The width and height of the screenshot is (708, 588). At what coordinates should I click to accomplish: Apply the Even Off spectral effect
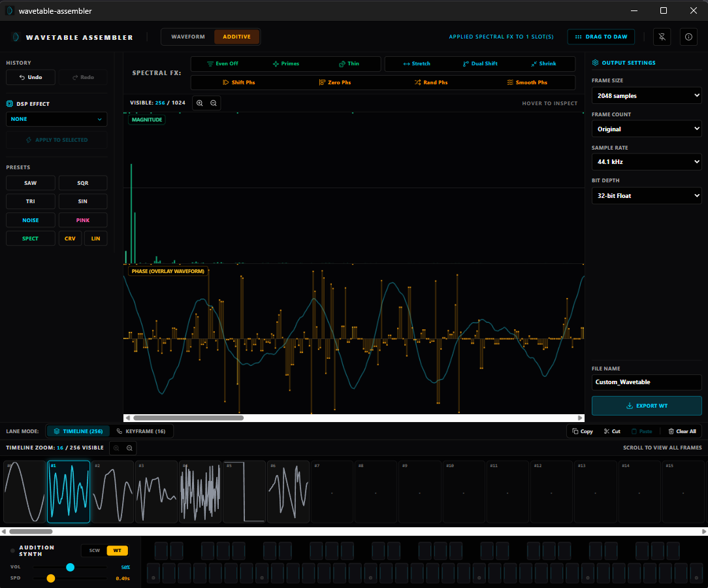point(223,63)
